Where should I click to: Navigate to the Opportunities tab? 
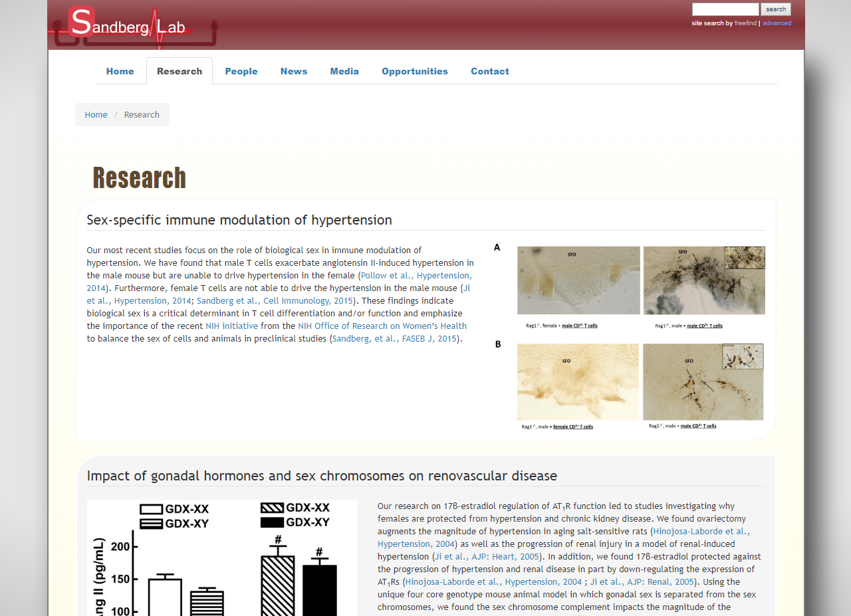coord(414,71)
